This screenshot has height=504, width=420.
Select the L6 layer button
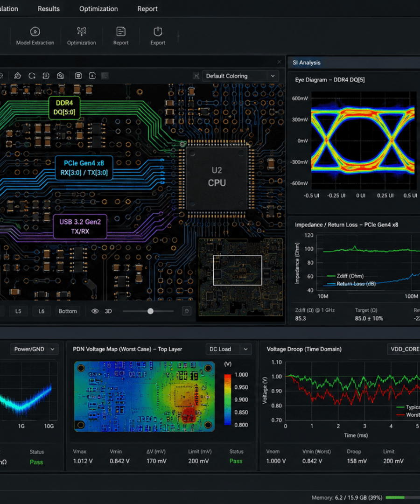tap(42, 311)
